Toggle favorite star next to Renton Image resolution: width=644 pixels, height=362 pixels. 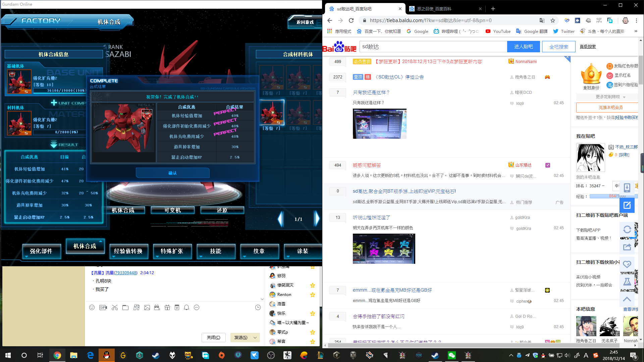(x=313, y=295)
